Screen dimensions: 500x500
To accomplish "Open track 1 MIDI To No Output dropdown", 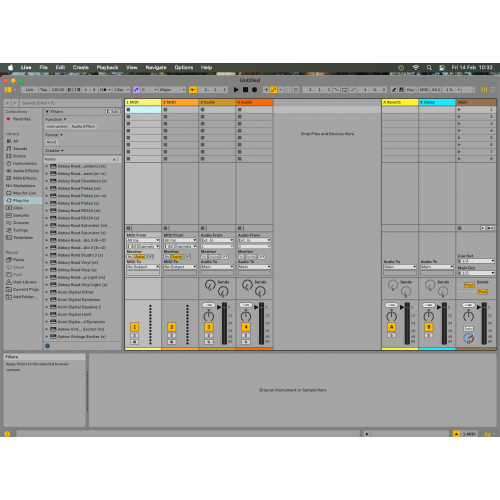I will coord(143,267).
